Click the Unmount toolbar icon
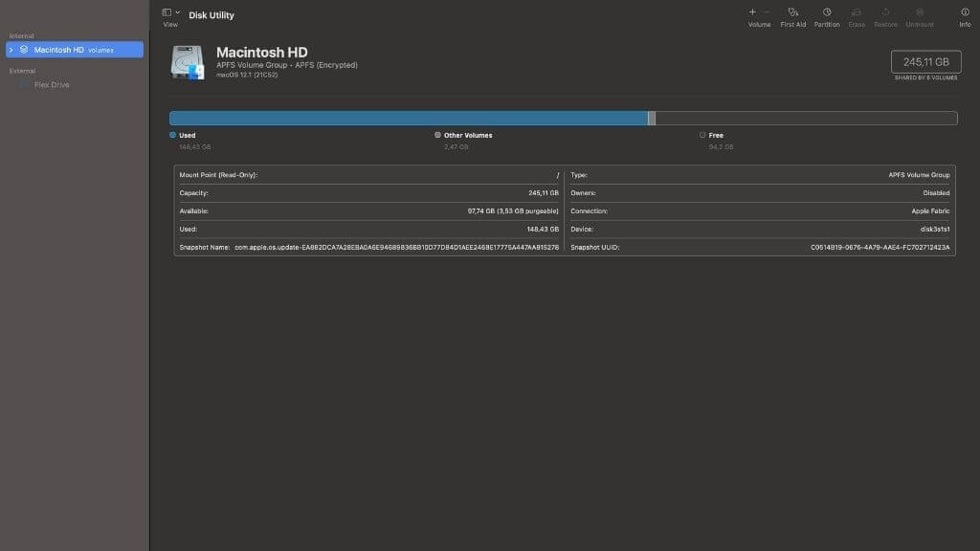980x551 pixels. (x=920, y=12)
